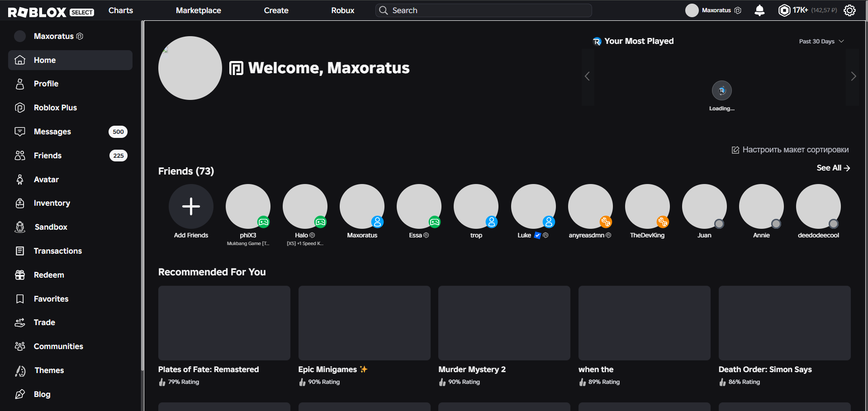Screen dimensions: 868x411
Task: Open the settings gear menu
Action: (849, 10)
